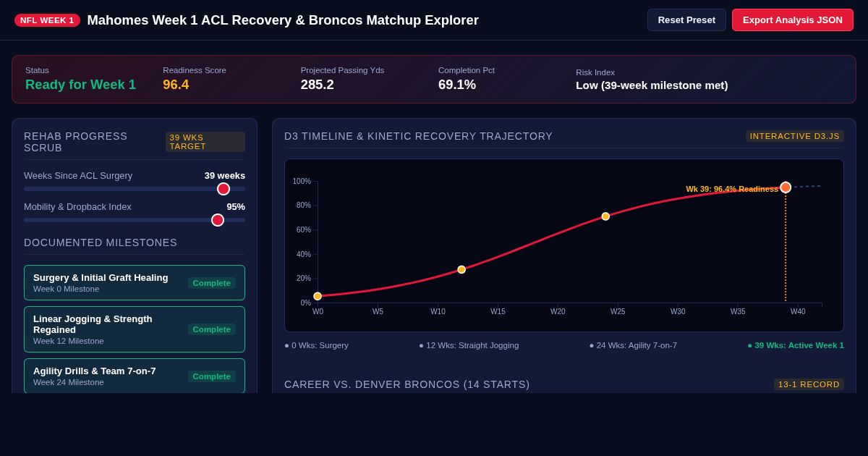Click the Rehab Progress Scrub heading
Image resolution: width=868 pixels, height=456 pixels.
pyautogui.click(x=76, y=142)
